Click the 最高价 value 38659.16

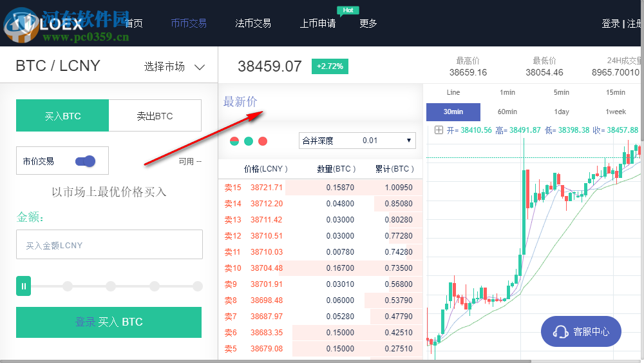pos(468,72)
